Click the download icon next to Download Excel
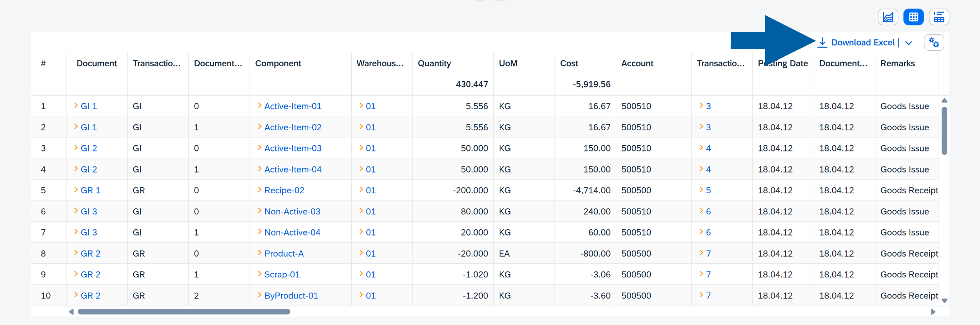This screenshot has height=325, width=980. (x=823, y=43)
